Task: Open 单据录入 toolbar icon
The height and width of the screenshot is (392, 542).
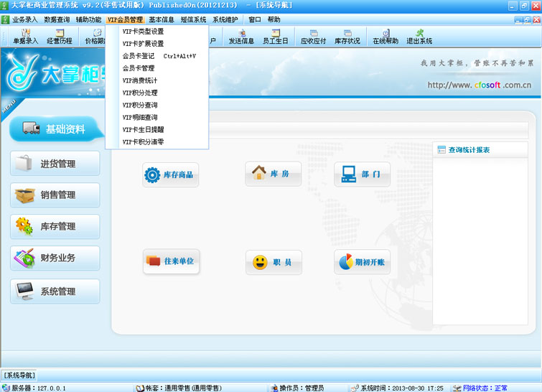Action: (25, 37)
